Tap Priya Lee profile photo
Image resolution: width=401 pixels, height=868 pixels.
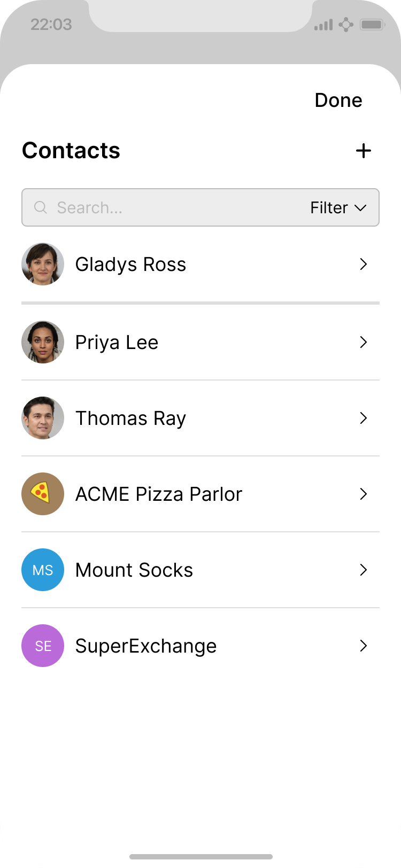pos(43,342)
